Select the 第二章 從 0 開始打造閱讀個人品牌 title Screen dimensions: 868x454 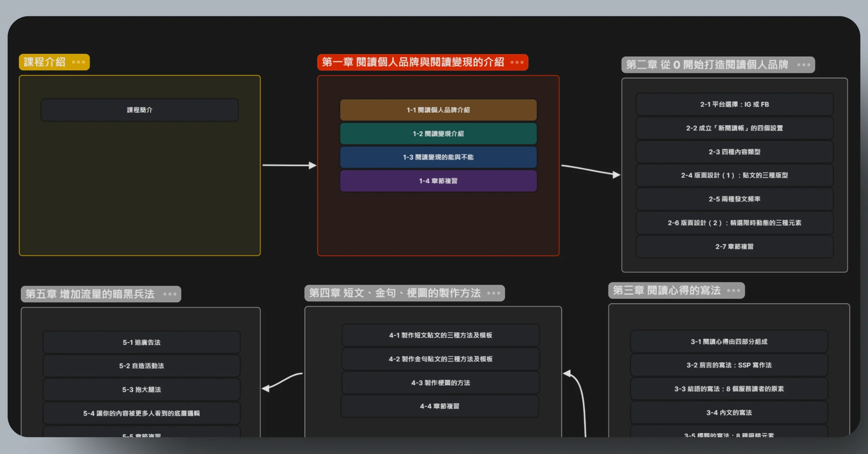coord(707,65)
